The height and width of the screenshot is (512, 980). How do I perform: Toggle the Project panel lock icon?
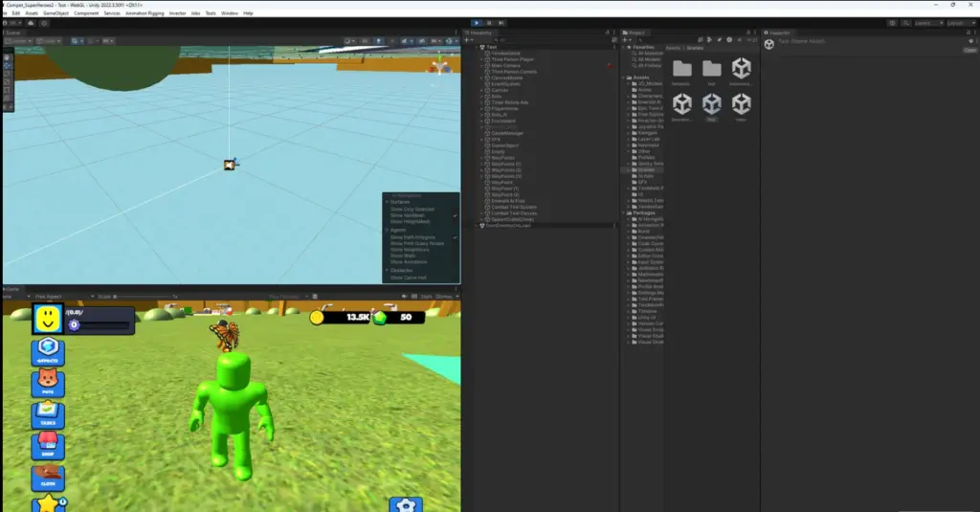point(748,33)
